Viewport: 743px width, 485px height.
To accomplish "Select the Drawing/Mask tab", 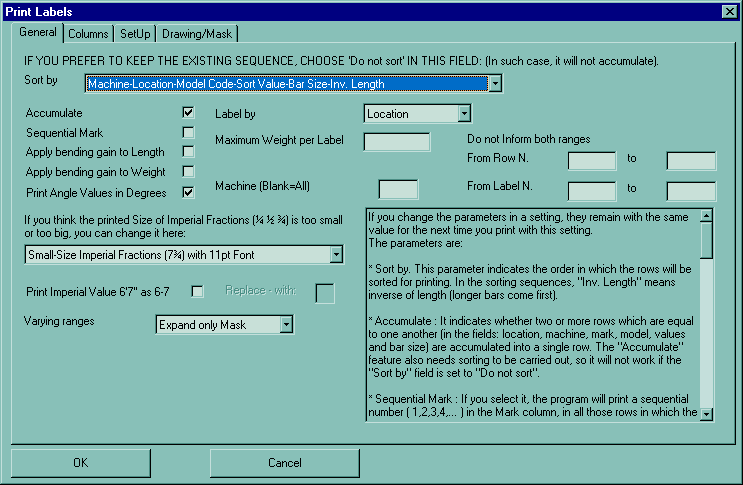I will [196, 34].
